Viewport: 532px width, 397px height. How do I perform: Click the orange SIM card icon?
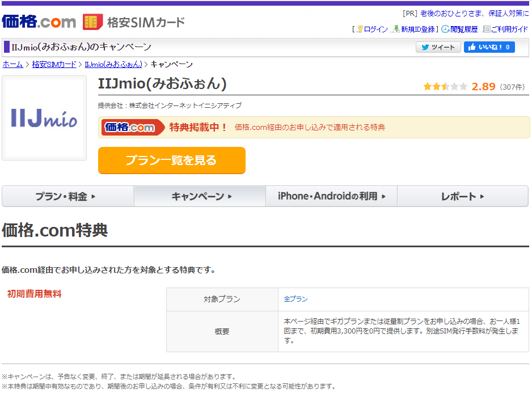pyautogui.click(x=92, y=22)
